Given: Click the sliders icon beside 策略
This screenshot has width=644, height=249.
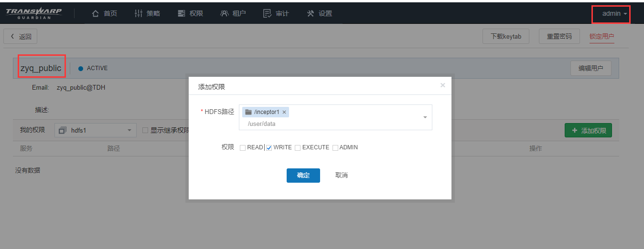Looking at the screenshot, I should pos(139,13).
